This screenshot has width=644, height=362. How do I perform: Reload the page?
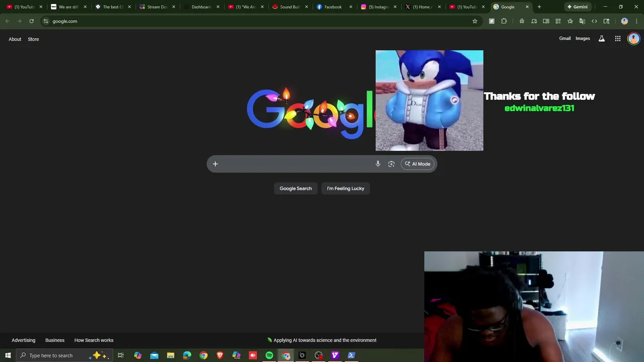[x=31, y=21]
